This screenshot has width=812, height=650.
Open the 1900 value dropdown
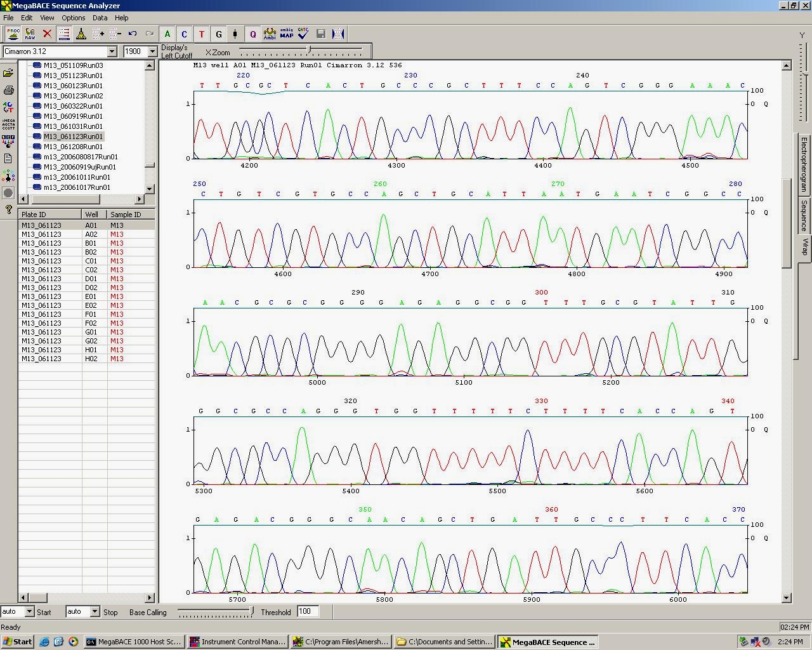(x=152, y=51)
